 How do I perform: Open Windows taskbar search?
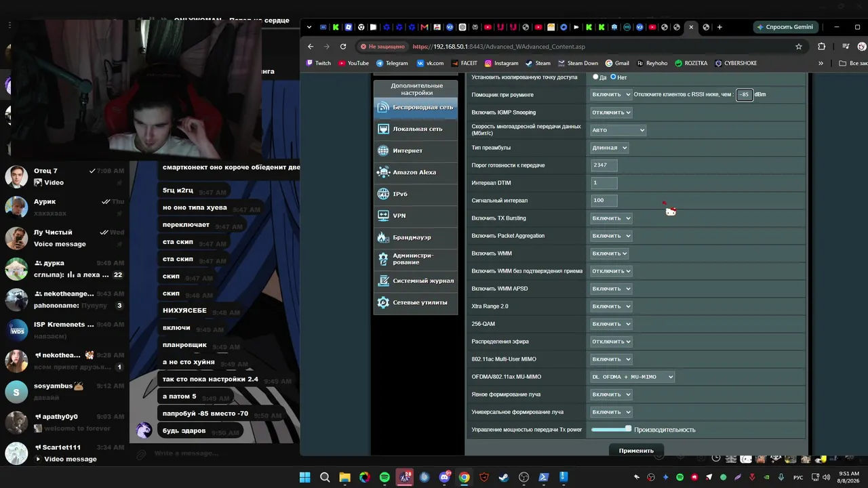pyautogui.click(x=325, y=477)
